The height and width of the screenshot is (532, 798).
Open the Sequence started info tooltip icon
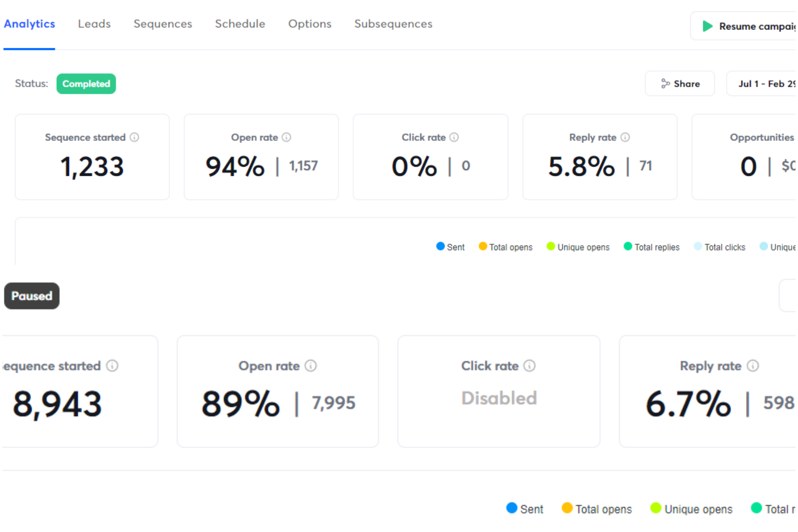pyautogui.click(x=135, y=137)
